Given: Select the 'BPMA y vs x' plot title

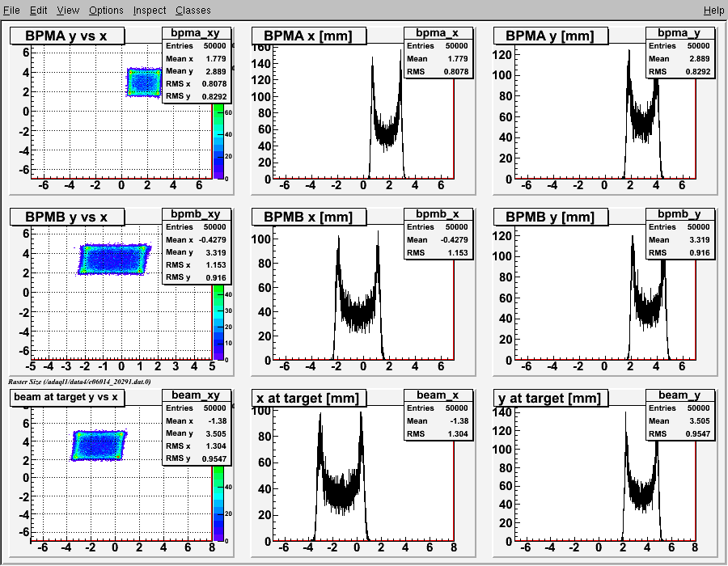Looking at the screenshot, I should (67, 36).
